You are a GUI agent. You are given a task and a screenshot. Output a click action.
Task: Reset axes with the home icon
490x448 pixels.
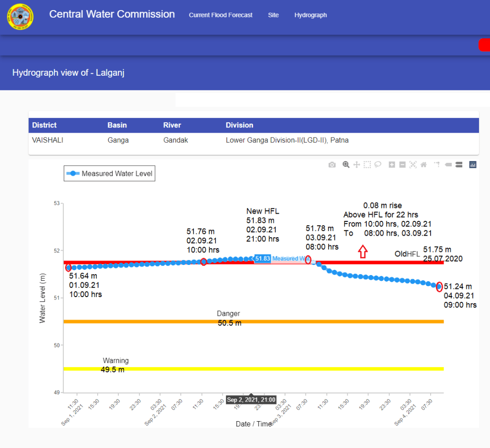(x=423, y=165)
